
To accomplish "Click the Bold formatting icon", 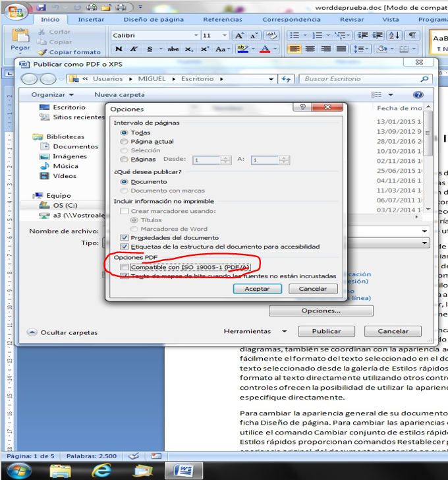I will pos(119,49).
